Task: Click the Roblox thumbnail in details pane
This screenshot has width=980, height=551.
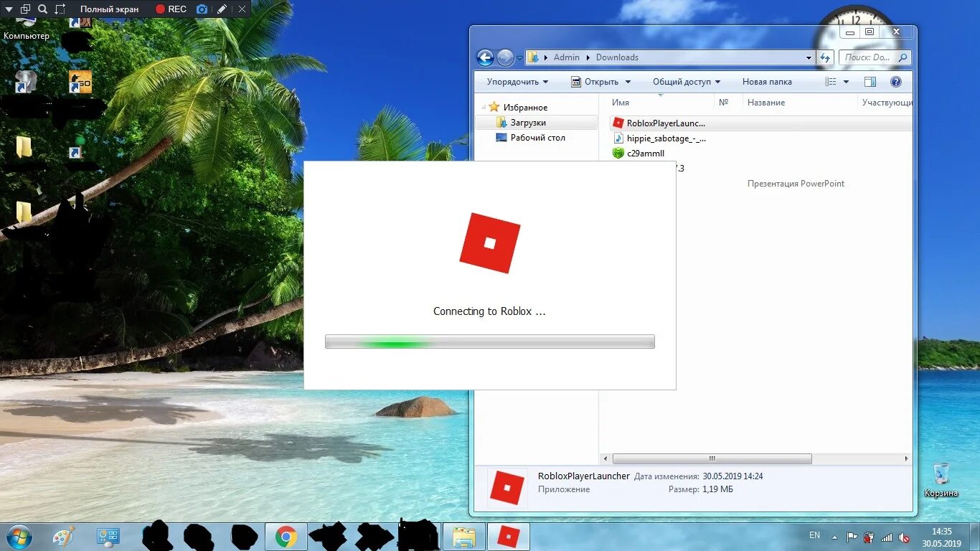Action: pyautogui.click(x=507, y=489)
